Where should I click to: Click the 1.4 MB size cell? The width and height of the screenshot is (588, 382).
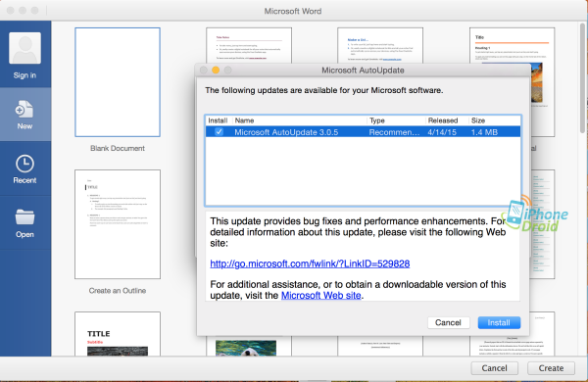[484, 132]
